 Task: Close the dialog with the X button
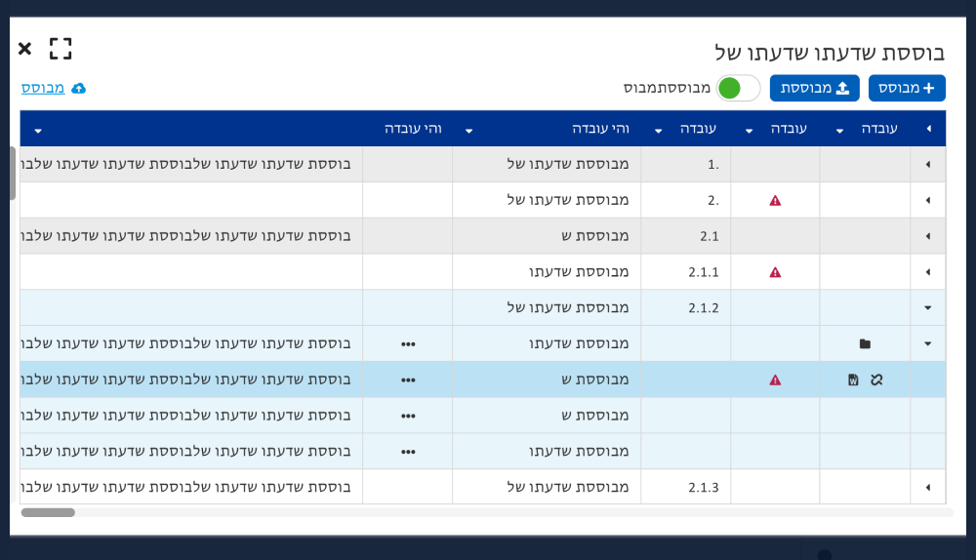tap(25, 49)
